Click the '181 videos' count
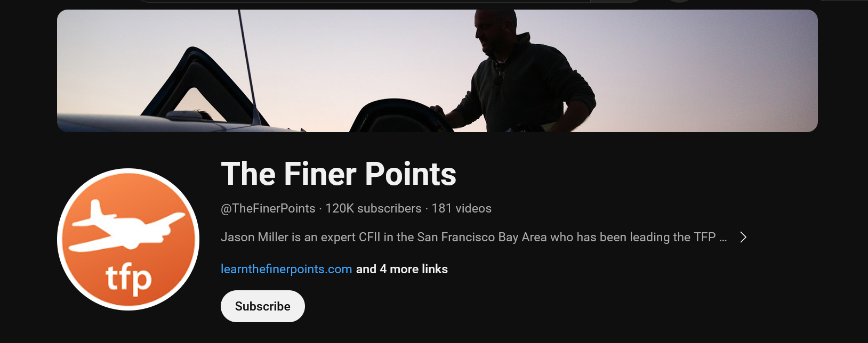 [x=462, y=208]
